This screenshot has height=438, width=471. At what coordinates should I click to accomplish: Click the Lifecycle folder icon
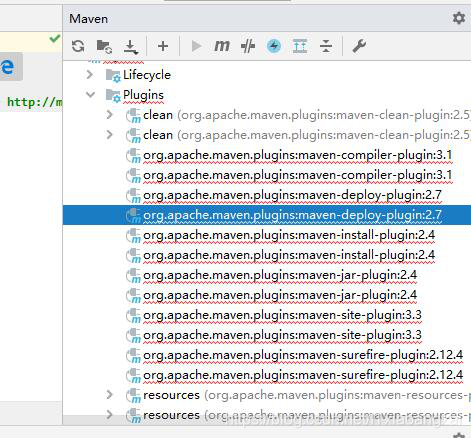(x=113, y=75)
